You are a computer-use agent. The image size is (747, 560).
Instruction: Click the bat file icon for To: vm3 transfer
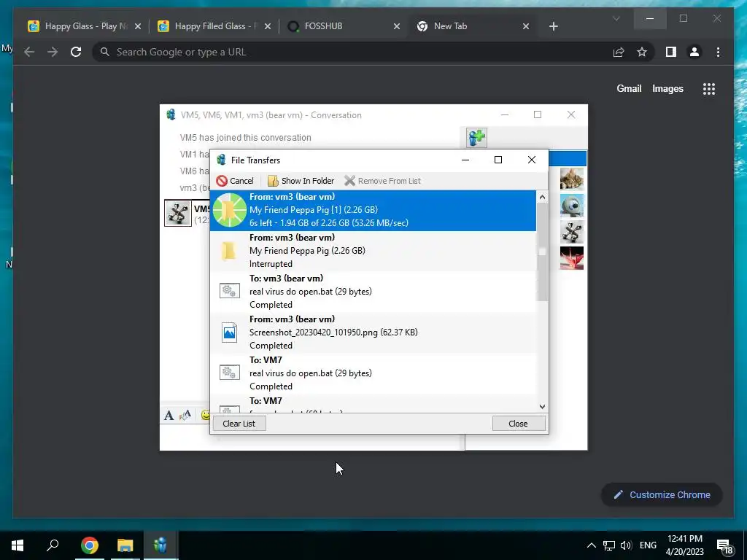tap(229, 290)
